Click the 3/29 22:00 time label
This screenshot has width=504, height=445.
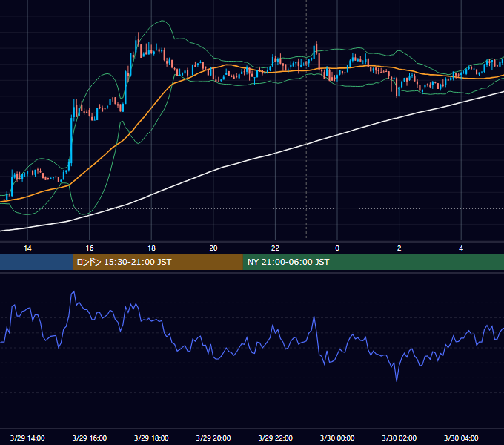coord(275,438)
